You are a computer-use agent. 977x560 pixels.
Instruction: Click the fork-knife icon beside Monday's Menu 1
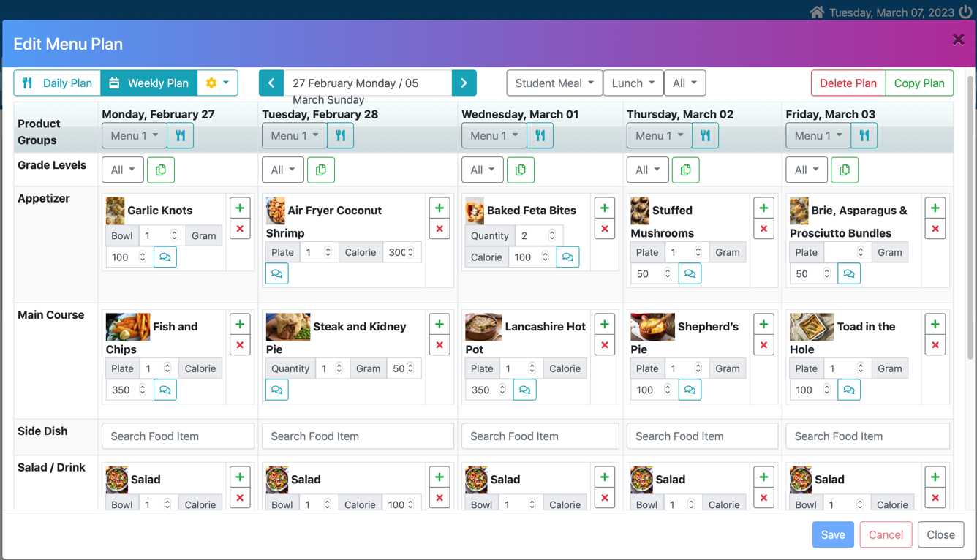(x=180, y=136)
